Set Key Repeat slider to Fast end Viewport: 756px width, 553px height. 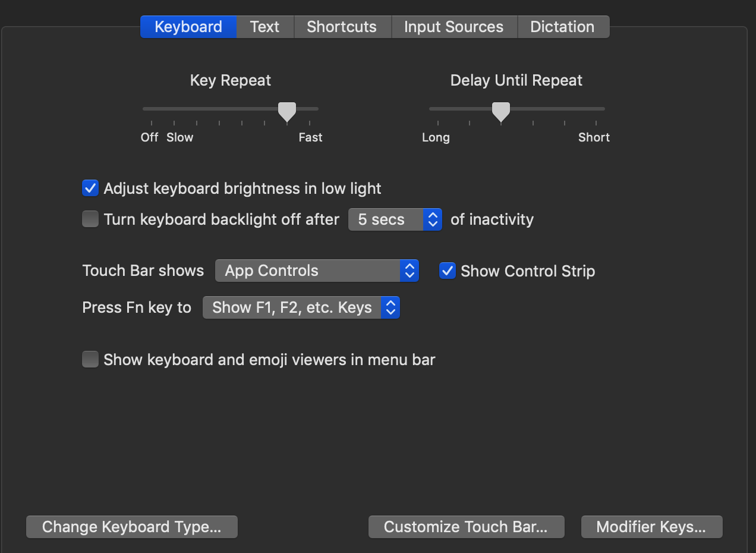(x=310, y=109)
